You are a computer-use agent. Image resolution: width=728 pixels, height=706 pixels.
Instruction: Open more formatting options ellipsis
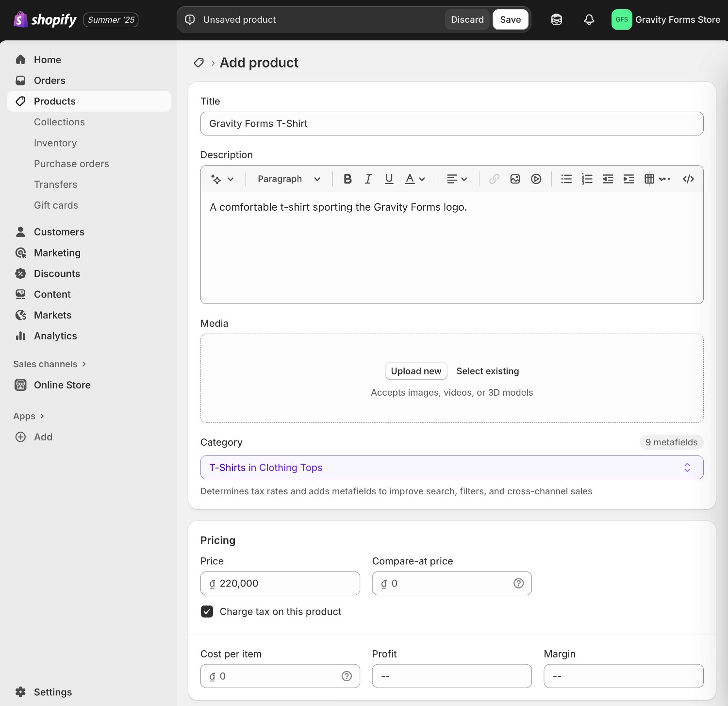pos(664,179)
